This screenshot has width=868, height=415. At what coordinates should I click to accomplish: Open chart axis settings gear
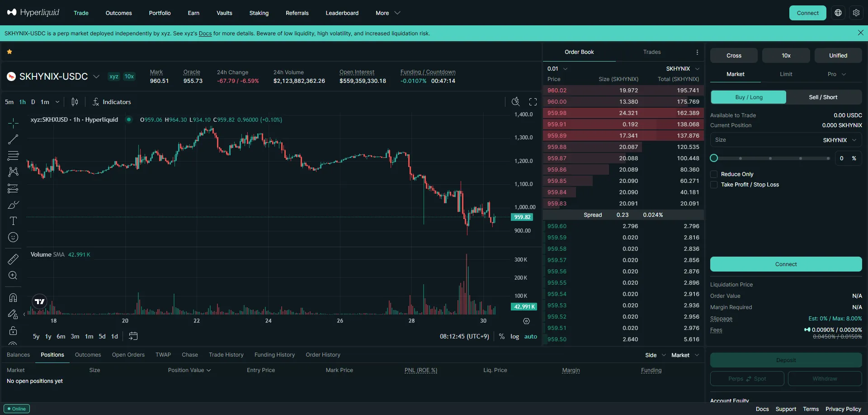[526, 321]
